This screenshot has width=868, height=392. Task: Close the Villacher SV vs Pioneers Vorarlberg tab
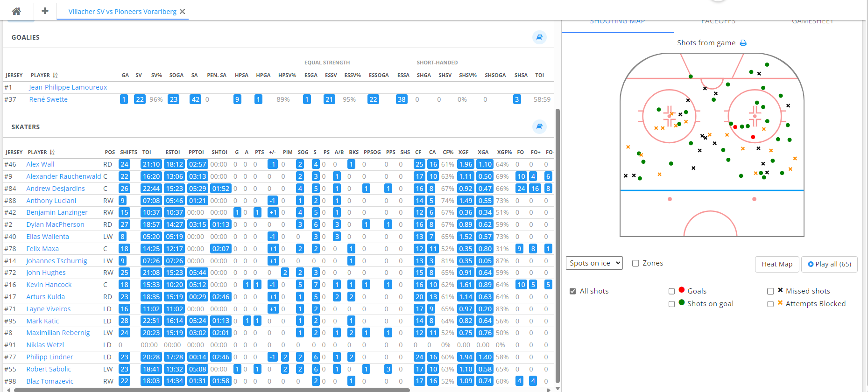183,12
